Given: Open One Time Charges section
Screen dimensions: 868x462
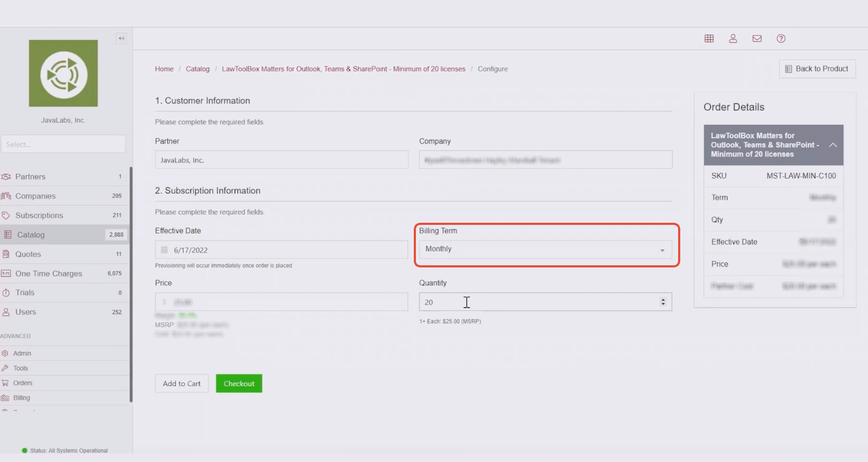Looking at the screenshot, I should (64, 273).
